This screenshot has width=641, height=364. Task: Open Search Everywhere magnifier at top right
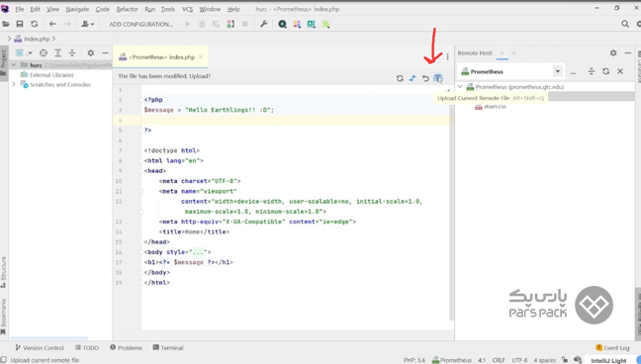(x=625, y=24)
